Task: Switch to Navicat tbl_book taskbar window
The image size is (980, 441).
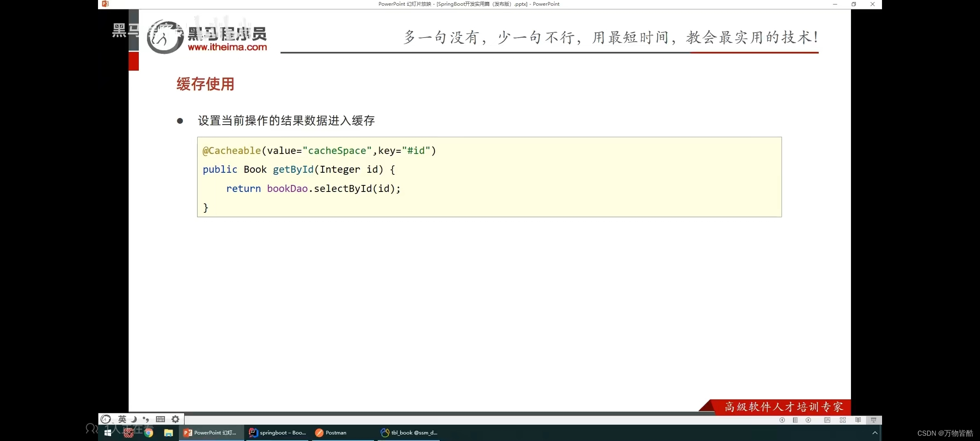Action: pos(409,433)
